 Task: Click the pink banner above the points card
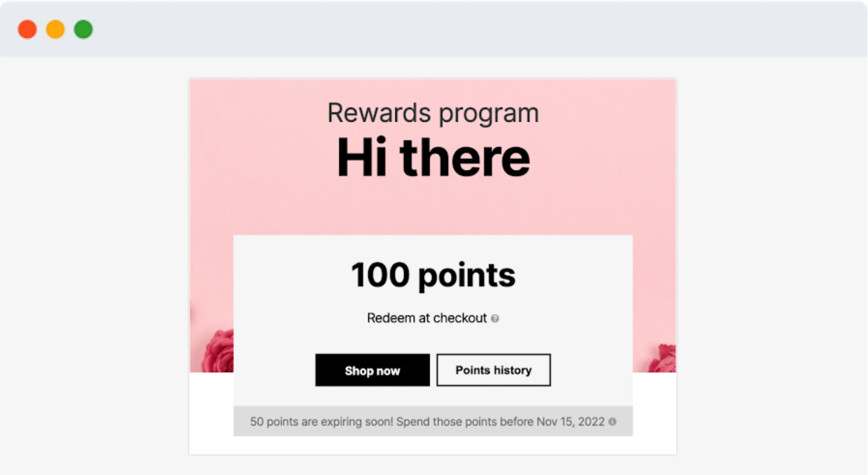433,209
